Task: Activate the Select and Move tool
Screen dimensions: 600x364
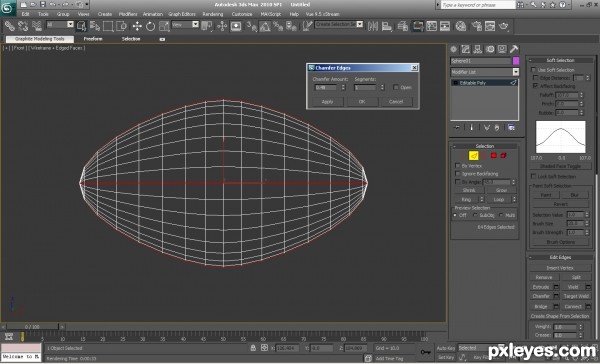Action: click(x=137, y=26)
